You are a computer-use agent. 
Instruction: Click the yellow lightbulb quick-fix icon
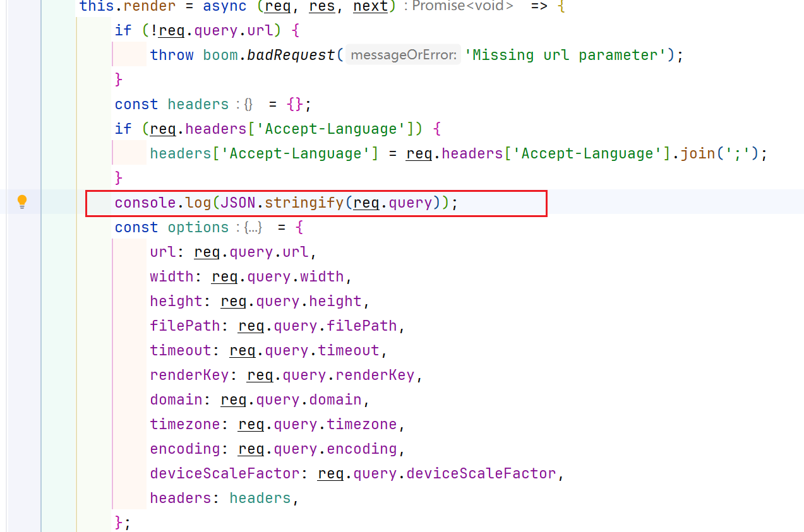pyautogui.click(x=22, y=202)
